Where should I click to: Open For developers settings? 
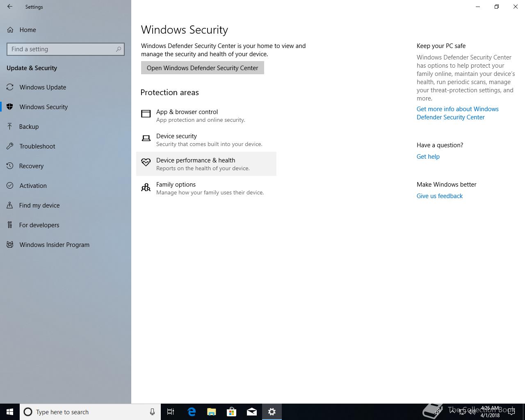point(66,225)
